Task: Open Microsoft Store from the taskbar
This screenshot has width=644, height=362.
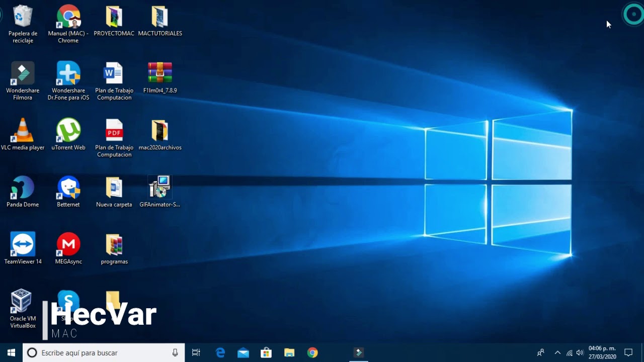Action: click(x=266, y=353)
